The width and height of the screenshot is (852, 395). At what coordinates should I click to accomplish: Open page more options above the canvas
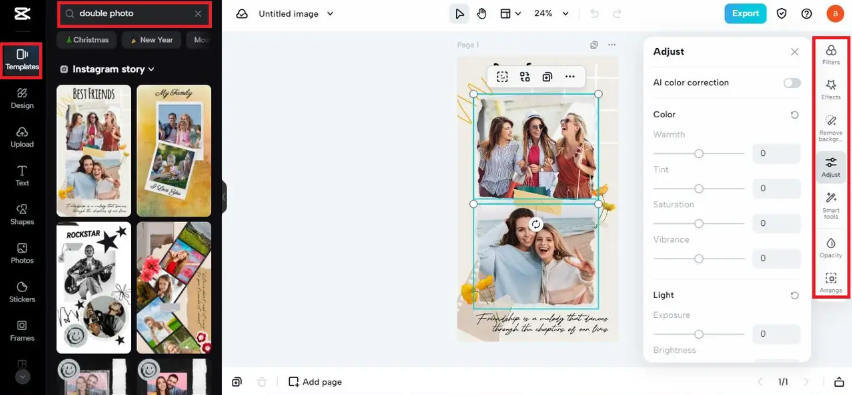pos(612,45)
